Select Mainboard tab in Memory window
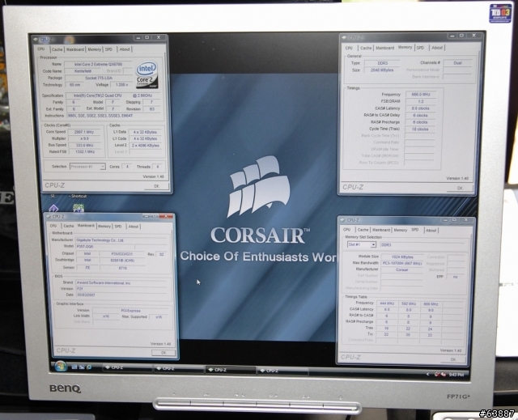This screenshot has height=420, width=518. click(x=385, y=49)
